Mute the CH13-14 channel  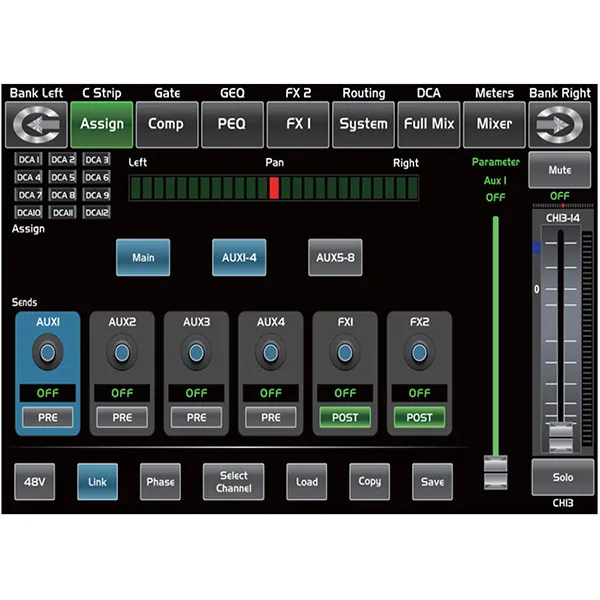[x=560, y=170]
